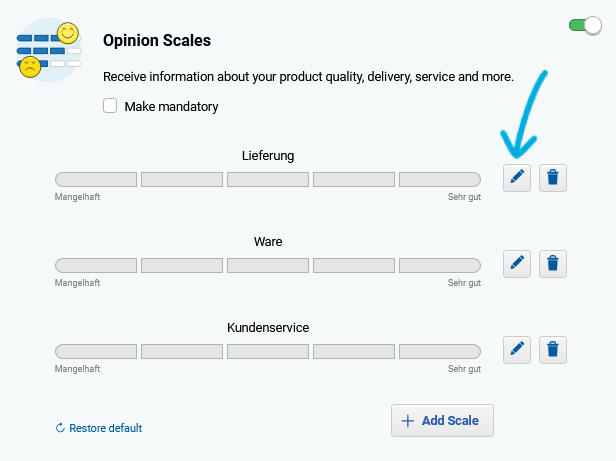Click the Opinion Scales smiley illustration
Image resolution: width=616 pixels, height=461 pixels.
(x=49, y=50)
